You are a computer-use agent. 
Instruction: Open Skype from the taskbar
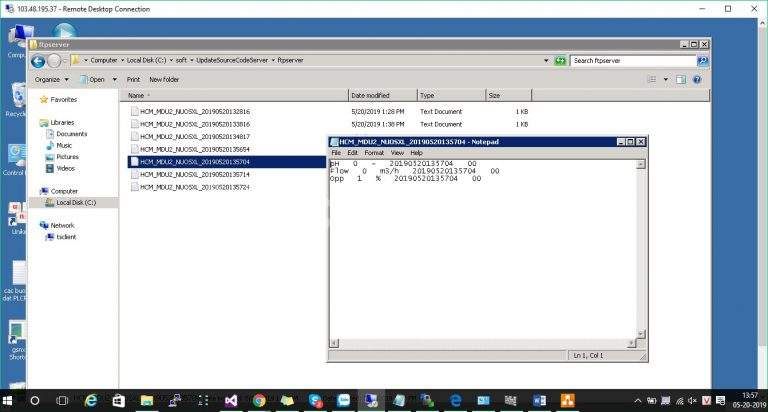point(315,401)
